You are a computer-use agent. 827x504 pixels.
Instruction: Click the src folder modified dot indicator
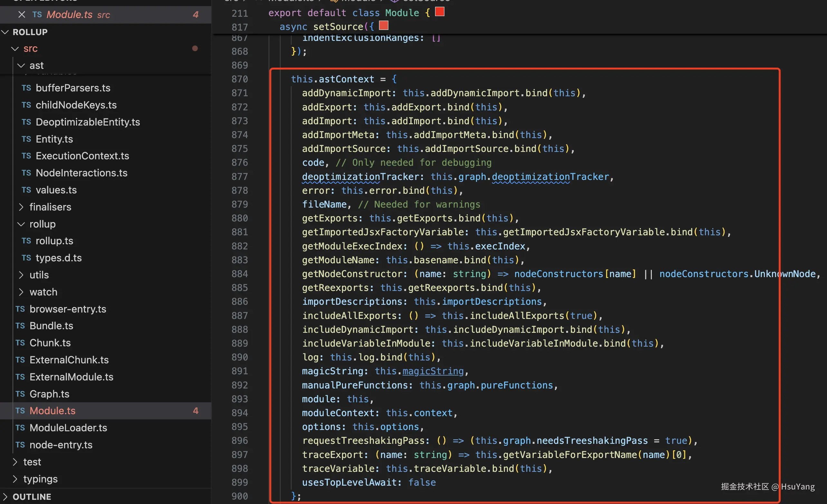(x=195, y=49)
